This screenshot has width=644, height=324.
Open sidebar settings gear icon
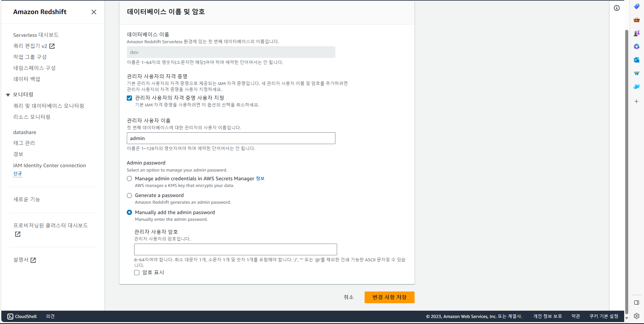click(x=636, y=316)
